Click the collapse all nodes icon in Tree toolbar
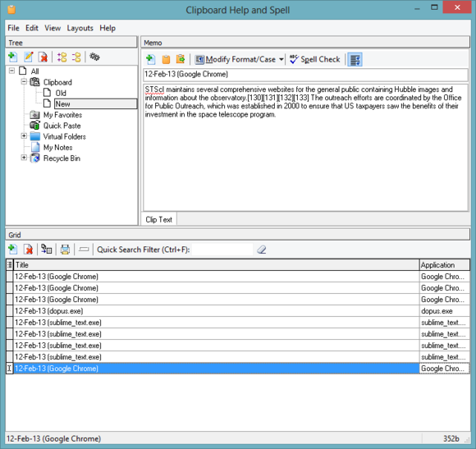Viewport: 476px width, 449px height. point(76,57)
